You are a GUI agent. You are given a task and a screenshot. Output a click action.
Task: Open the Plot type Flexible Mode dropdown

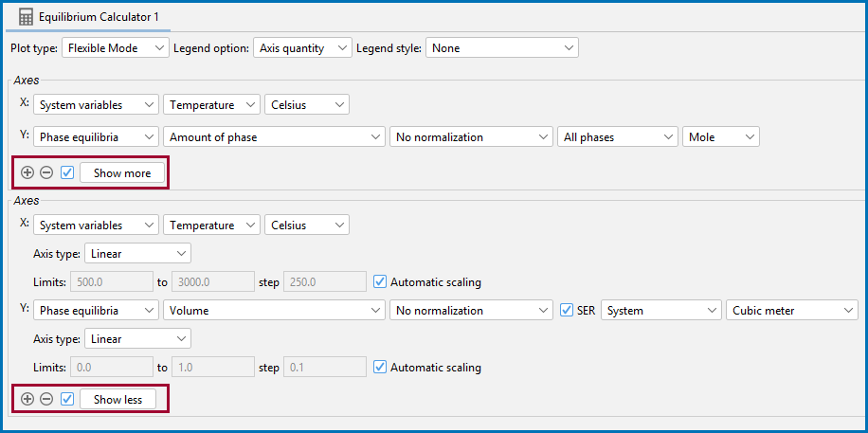click(x=116, y=48)
